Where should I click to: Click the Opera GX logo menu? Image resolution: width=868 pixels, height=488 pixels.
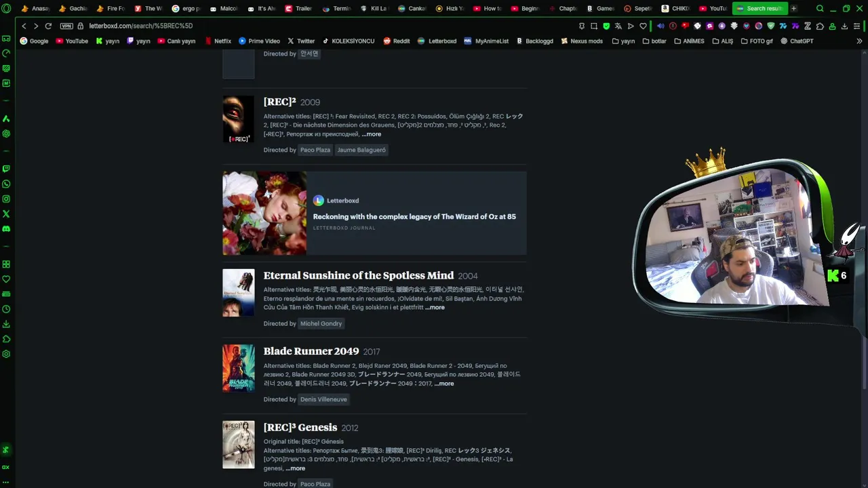point(6,9)
